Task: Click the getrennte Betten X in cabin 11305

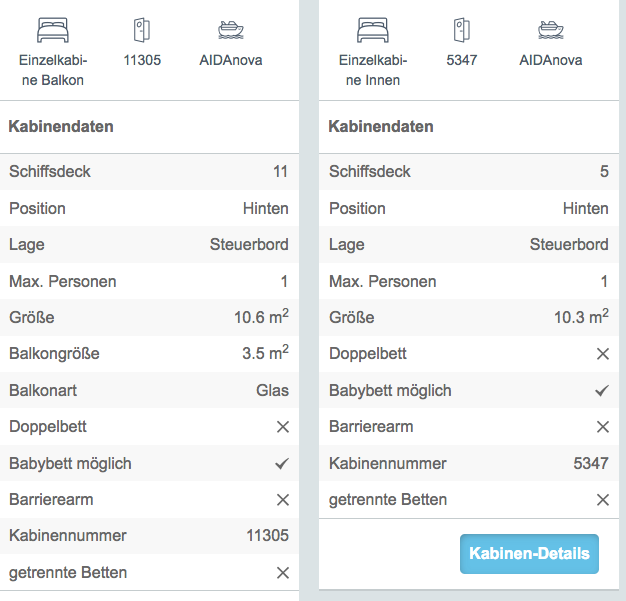Action: pos(283,573)
